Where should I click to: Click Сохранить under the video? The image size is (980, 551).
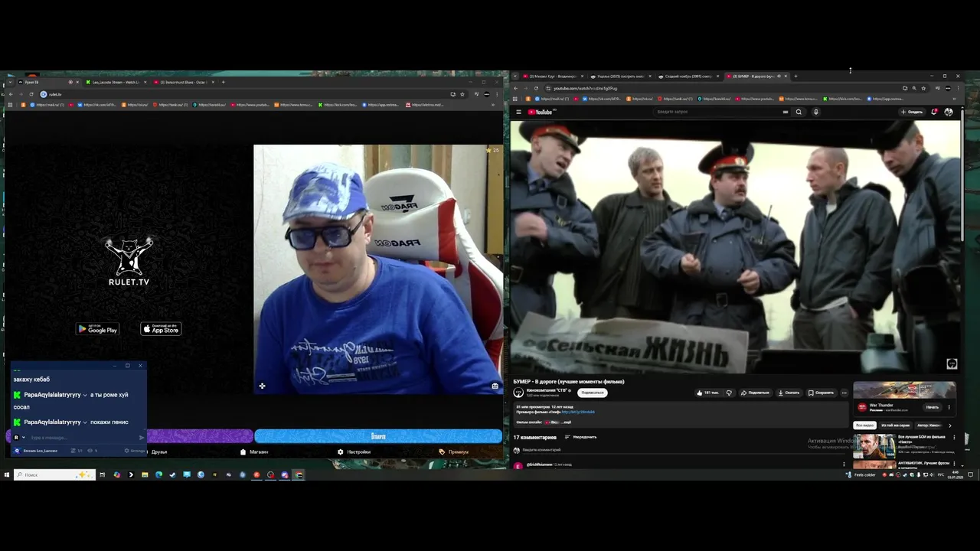(x=821, y=393)
